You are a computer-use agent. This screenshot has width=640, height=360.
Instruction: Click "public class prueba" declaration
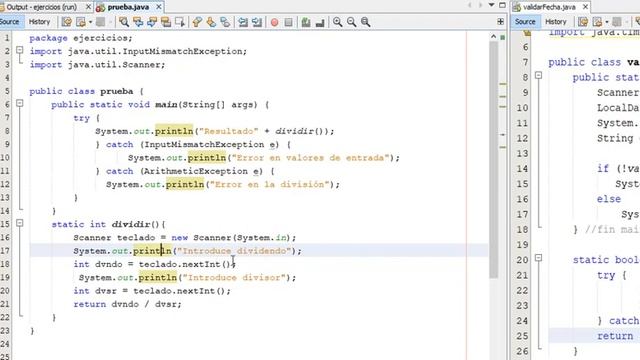[x=81, y=91]
